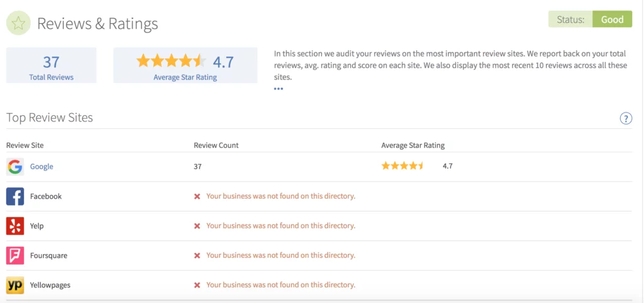Click the Yelp logo icon
The image size is (644, 303).
[15, 226]
